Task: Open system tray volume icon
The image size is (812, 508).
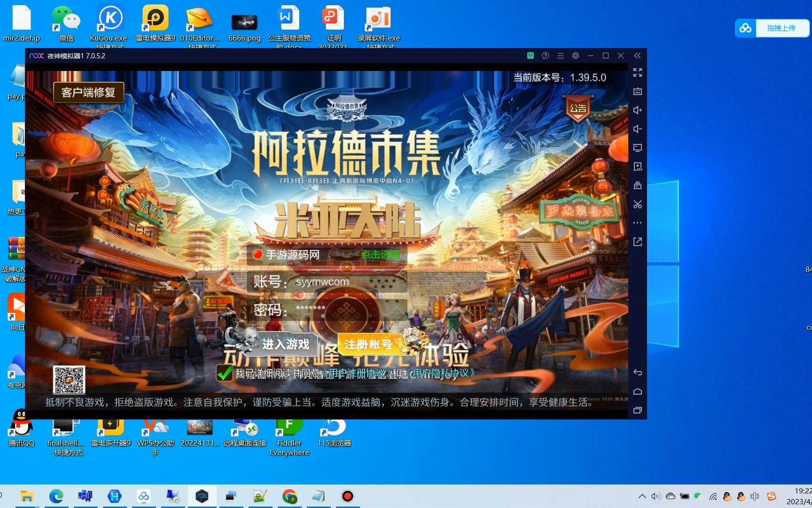Action: click(656, 496)
